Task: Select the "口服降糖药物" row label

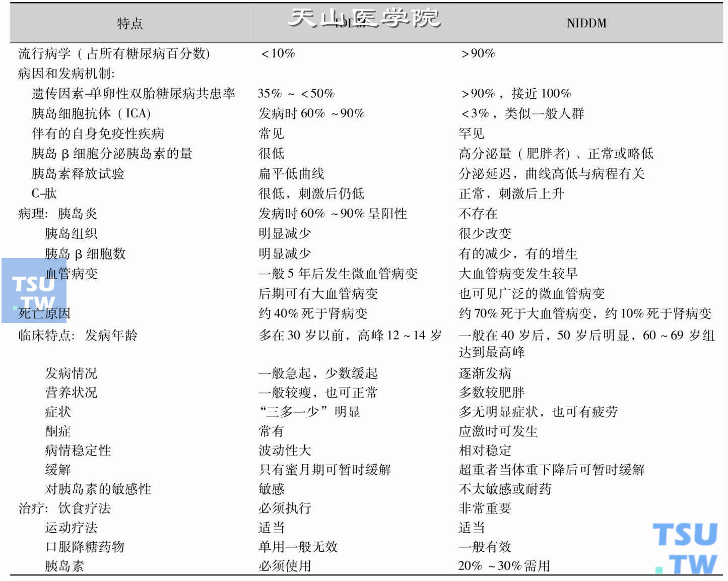Action: point(85,547)
